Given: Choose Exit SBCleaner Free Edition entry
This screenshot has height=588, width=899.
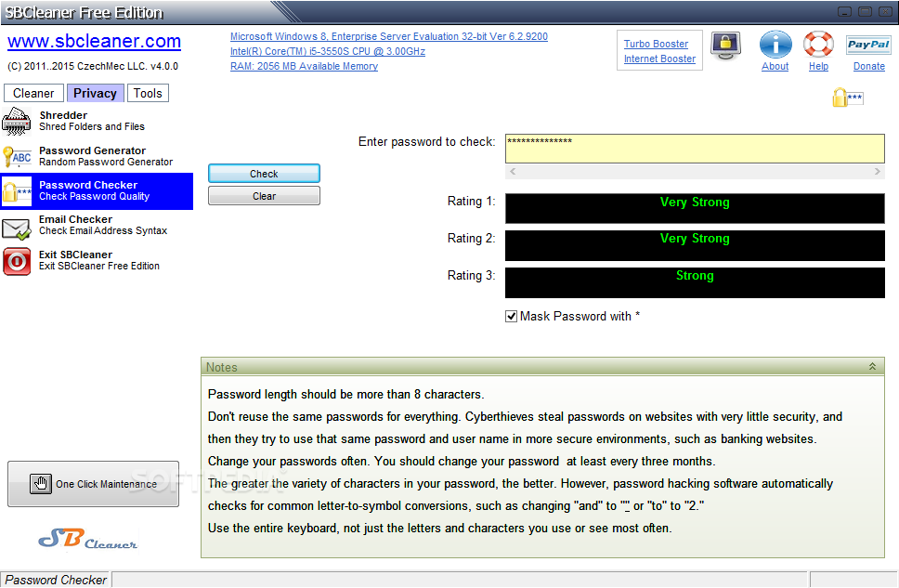Looking at the screenshot, I should tap(97, 260).
